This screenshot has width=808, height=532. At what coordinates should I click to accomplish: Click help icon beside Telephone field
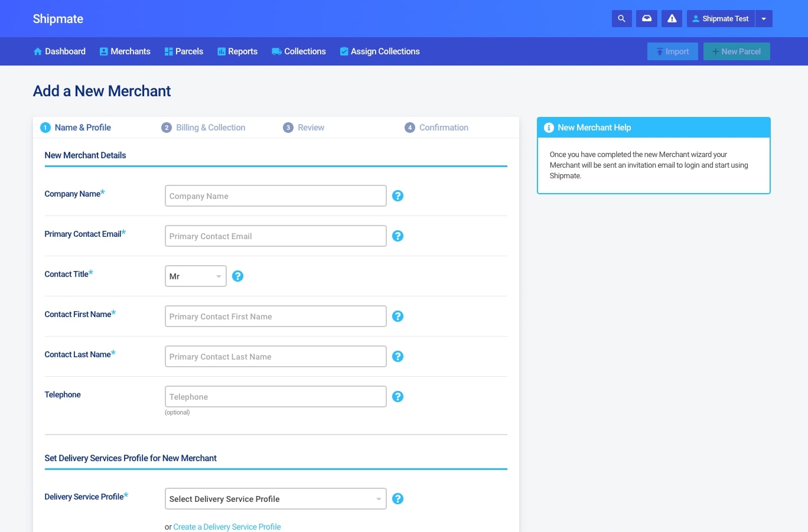click(398, 397)
